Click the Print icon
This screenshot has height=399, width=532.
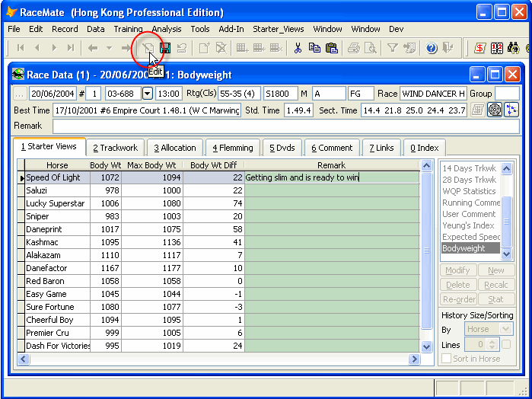354,48
